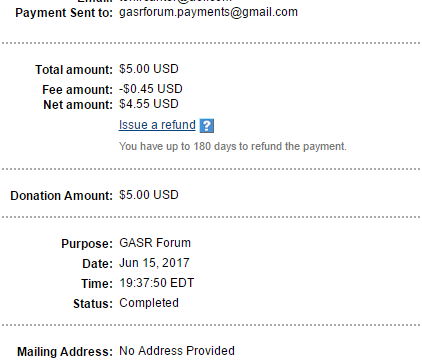Click the time value 19:37:50 EDT
This screenshot has height=361, width=422.
pos(157,283)
